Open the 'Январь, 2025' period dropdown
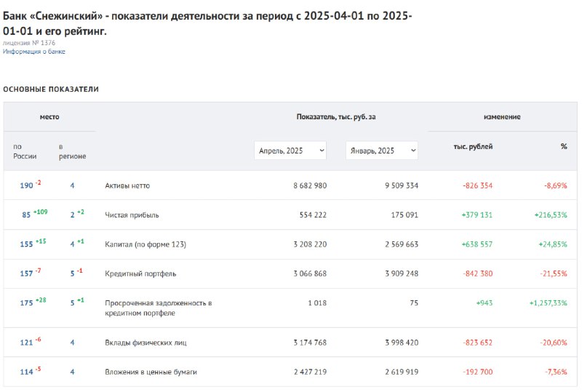The height and width of the screenshot is (392, 582). click(x=382, y=151)
